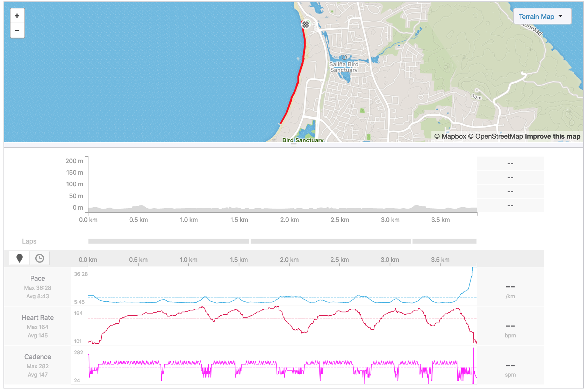Click the Pace chart label
The image size is (588, 392).
click(x=37, y=279)
